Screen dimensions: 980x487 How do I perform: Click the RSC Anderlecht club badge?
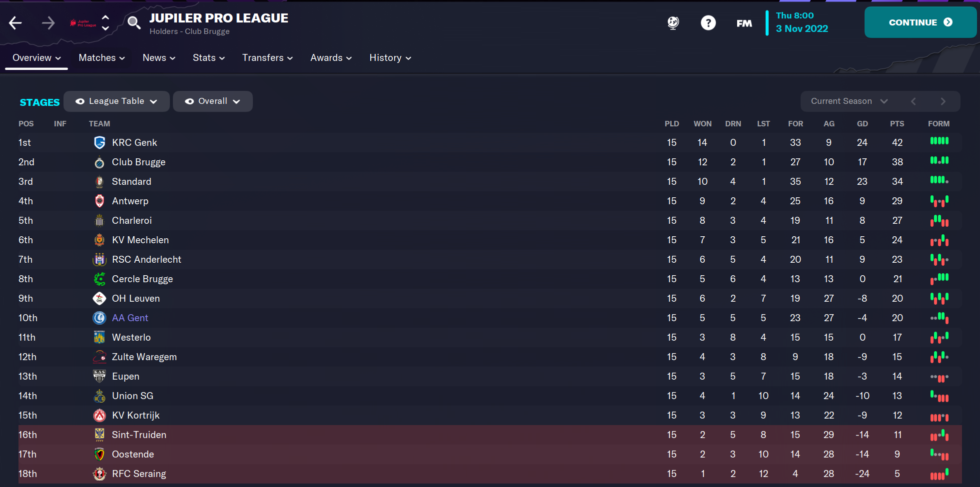point(99,259)
